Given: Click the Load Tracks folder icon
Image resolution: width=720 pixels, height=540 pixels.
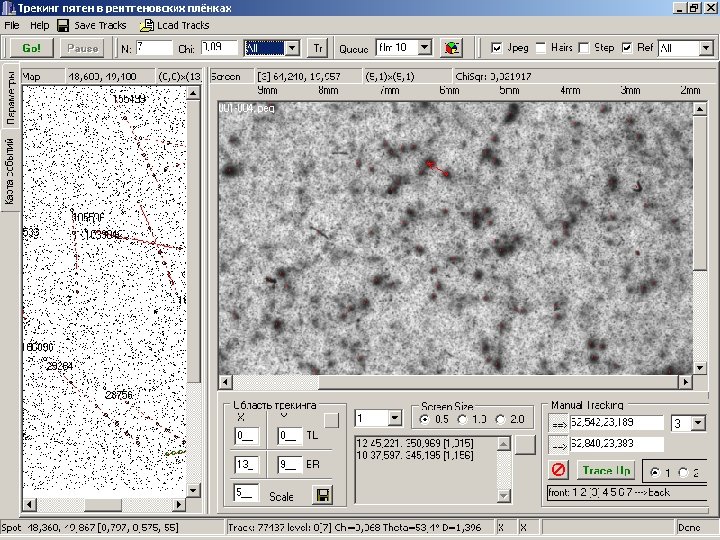Looking at the screenshot, I should [x=146, y=25].
